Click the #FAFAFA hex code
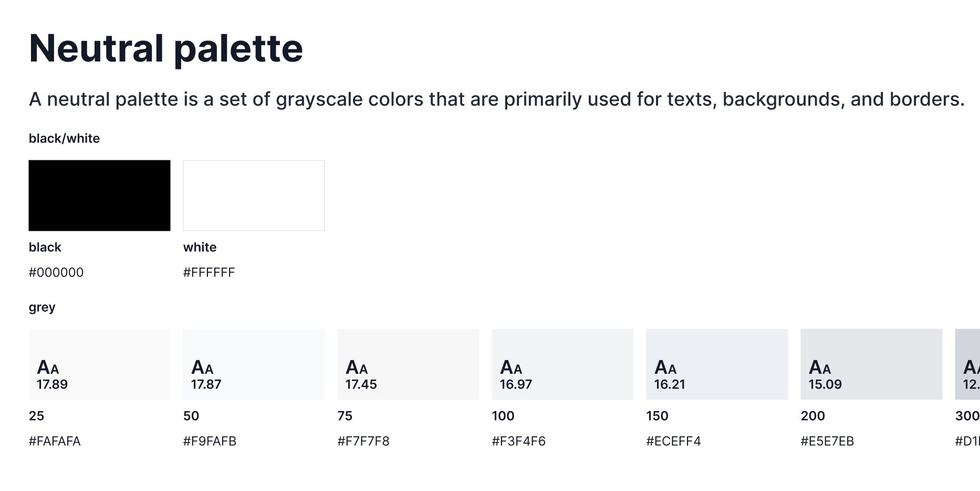 (55, 441)
